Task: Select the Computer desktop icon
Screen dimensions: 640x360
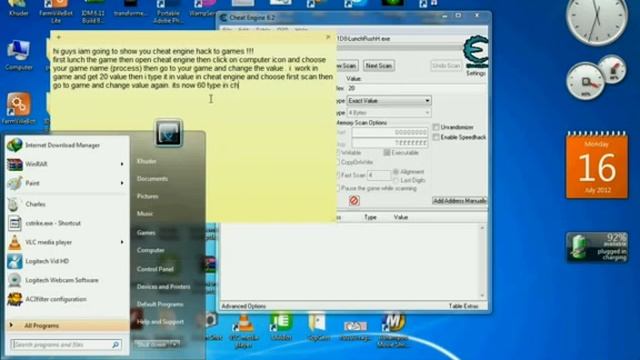Action: pyautogui.click(x=18, y=56)
